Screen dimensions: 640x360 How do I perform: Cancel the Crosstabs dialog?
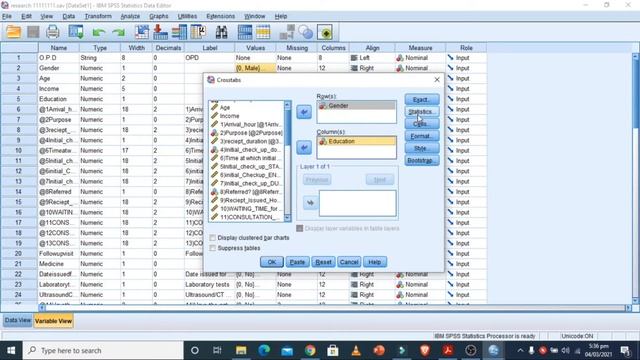click(349, 262)
